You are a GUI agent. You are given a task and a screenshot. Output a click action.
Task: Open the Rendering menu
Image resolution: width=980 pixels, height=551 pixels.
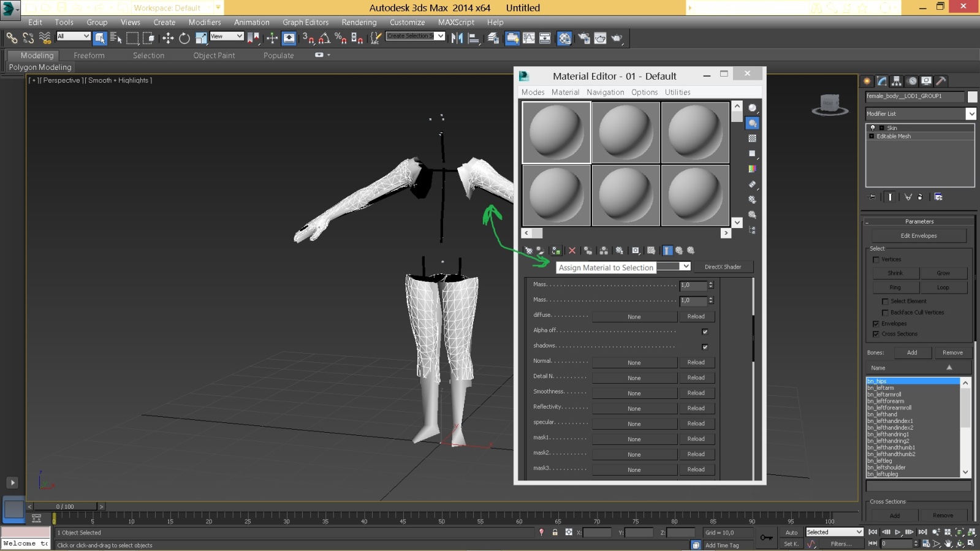click(359, 22)
